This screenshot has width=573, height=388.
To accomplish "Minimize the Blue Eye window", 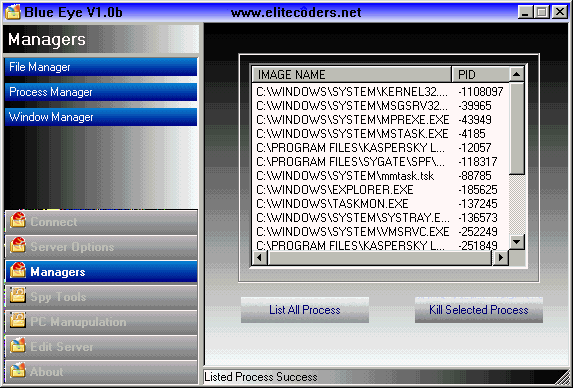I will [x=525, y=12].
